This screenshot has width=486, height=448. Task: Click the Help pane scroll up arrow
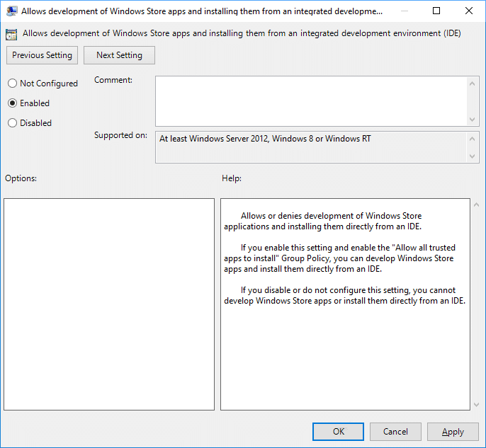point(475,206)
